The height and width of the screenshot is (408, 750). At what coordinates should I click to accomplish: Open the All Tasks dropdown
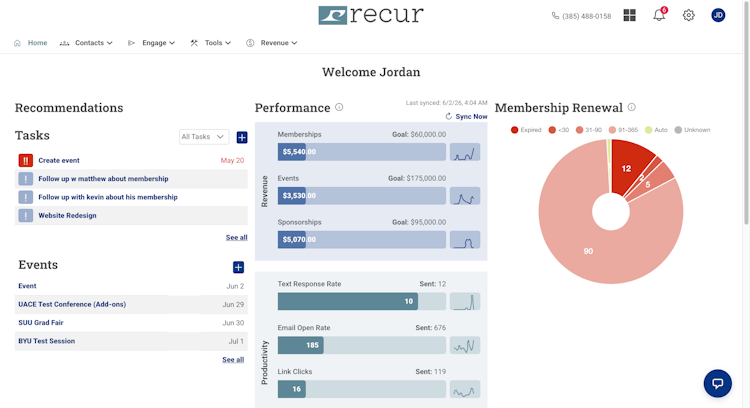[x=204, y=137]
